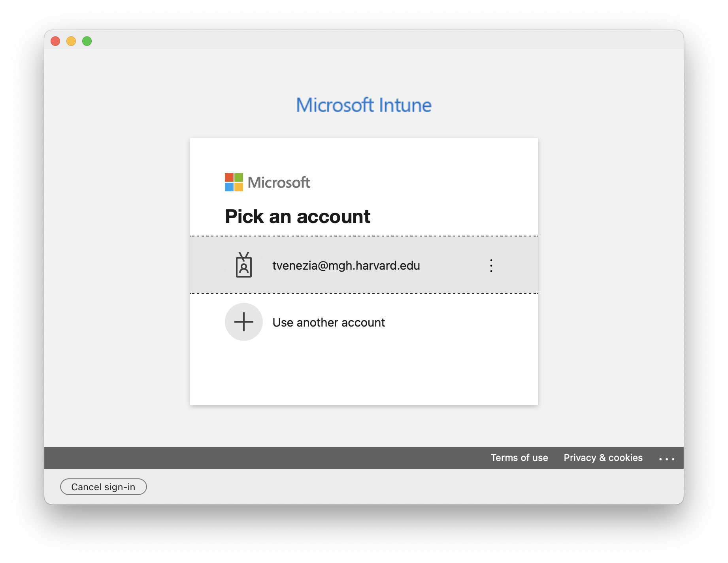
Task: Cancel sign-in
Action: (104, 487)
